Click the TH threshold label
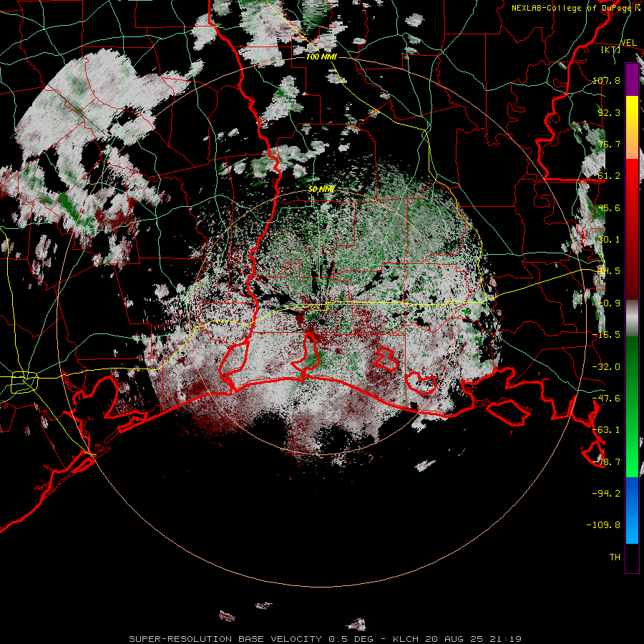Image resolution: width=644 pixels, height=644 pixels. click(x=615, y=557)
